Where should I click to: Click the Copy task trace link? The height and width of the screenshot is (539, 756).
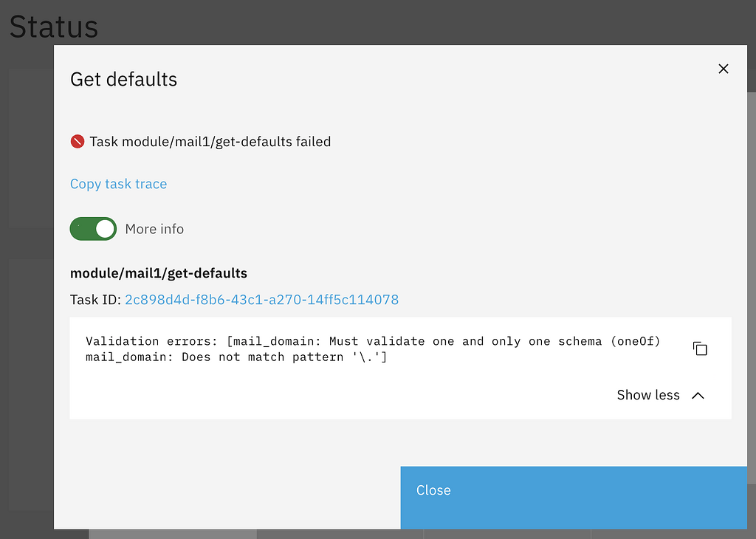tap(119, 184)
